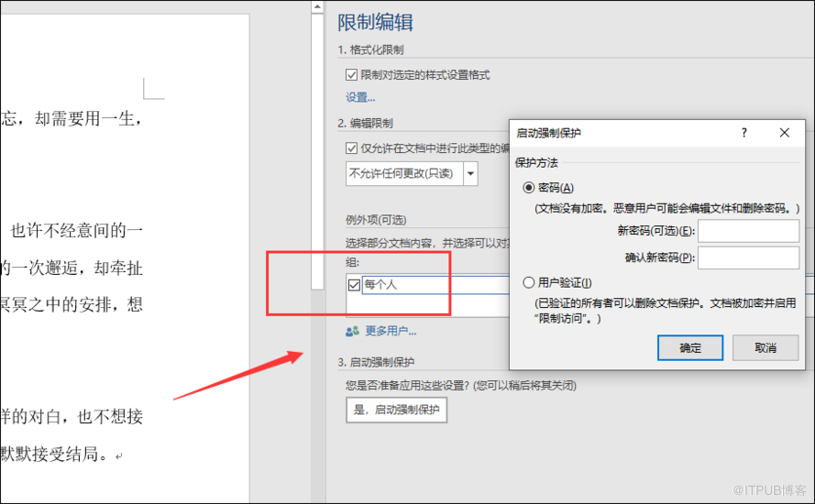Click the document line 默默接受结局。
The height and width of the screenshot is (504, 815).
click(x=56, y=455)
